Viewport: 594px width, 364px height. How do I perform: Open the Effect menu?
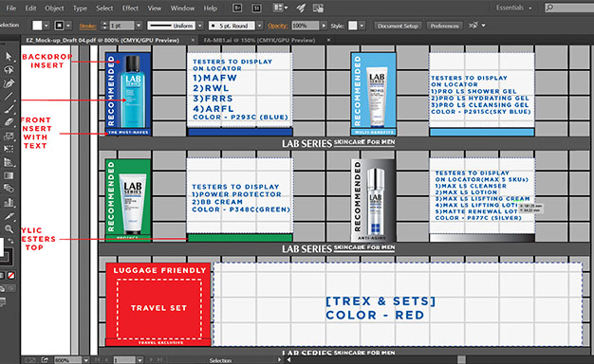click(x=130, y=8)
